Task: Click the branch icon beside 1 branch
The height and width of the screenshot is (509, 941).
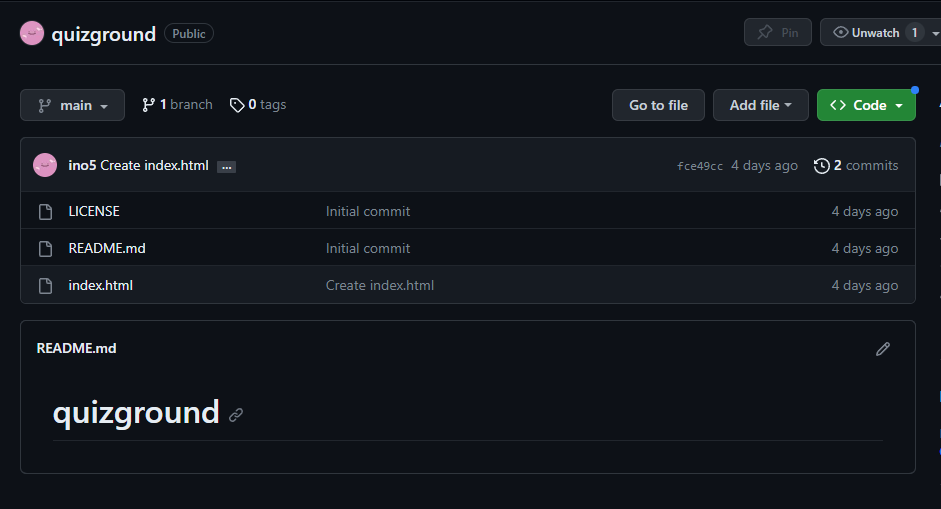Action: coord(148,105)
